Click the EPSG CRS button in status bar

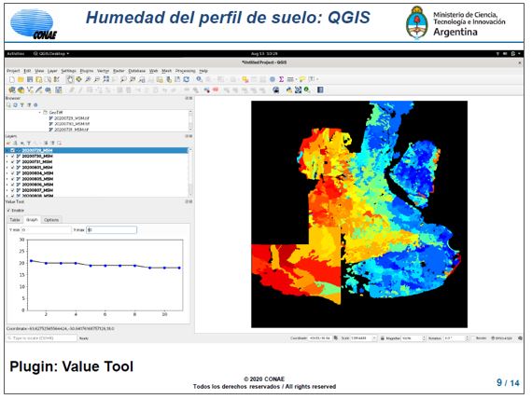point(502,338)
